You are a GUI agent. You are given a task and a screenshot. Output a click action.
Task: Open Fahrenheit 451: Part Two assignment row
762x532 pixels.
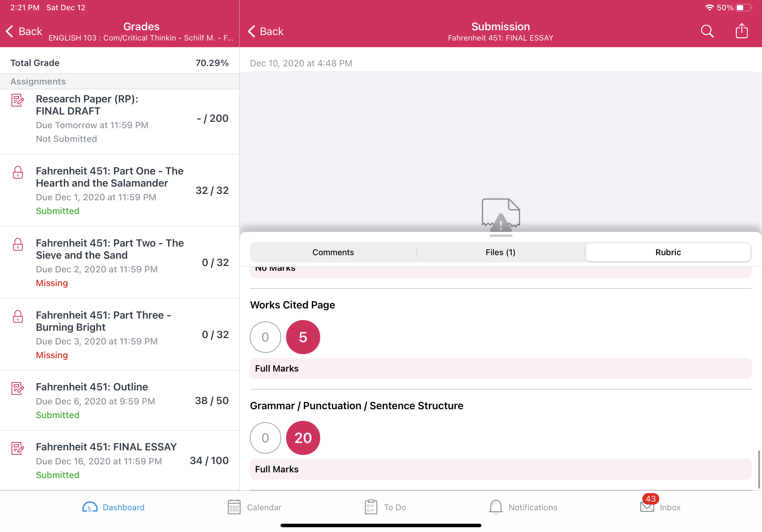click(119, 262)
